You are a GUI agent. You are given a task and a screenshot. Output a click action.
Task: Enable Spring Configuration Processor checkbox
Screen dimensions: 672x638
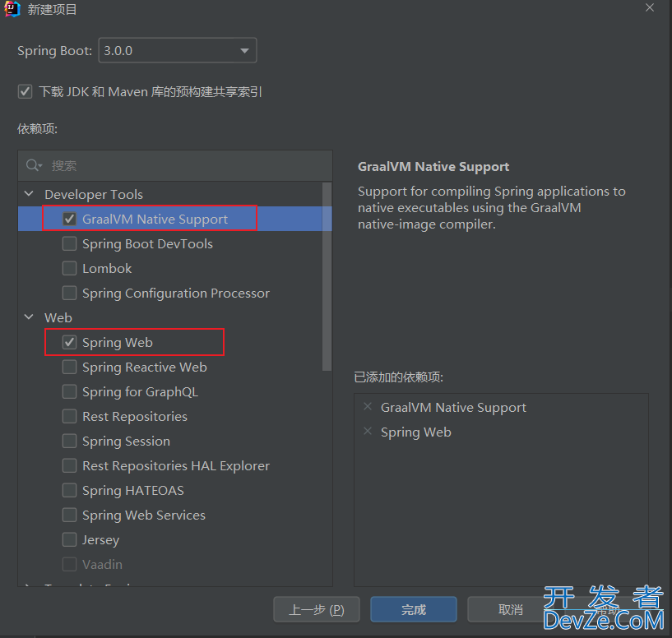tap(69, 293)
